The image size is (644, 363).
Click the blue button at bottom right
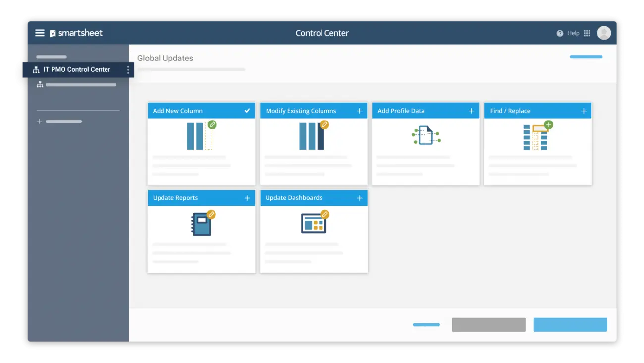pyautogui.click(x=570, y=325)
